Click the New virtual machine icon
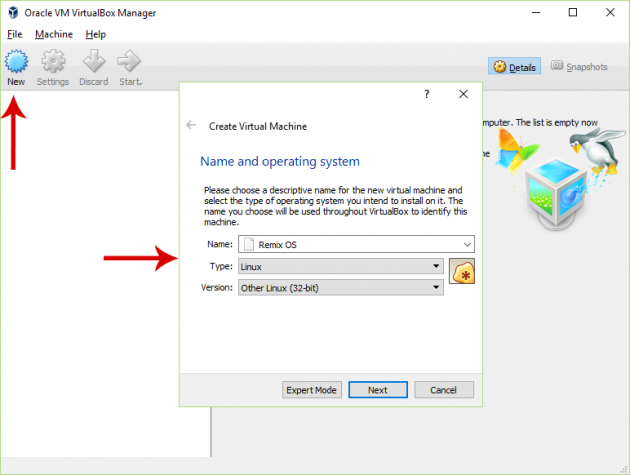This screenshot has width=630, height=475. (16, 62)
